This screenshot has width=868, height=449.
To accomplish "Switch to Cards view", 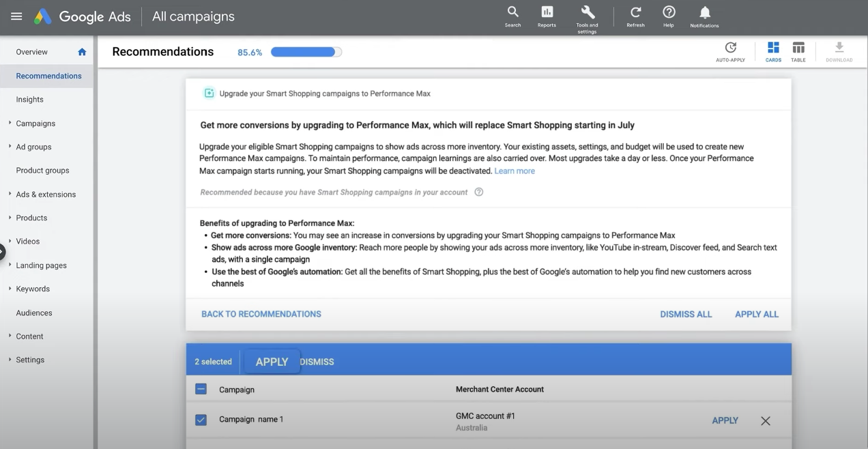I will 773,52.
